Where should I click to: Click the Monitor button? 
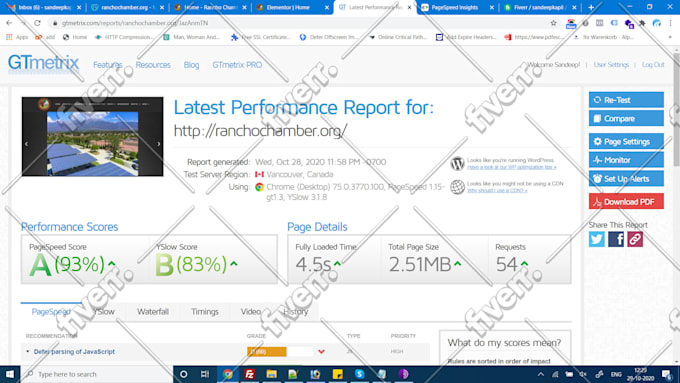point(626,160)
